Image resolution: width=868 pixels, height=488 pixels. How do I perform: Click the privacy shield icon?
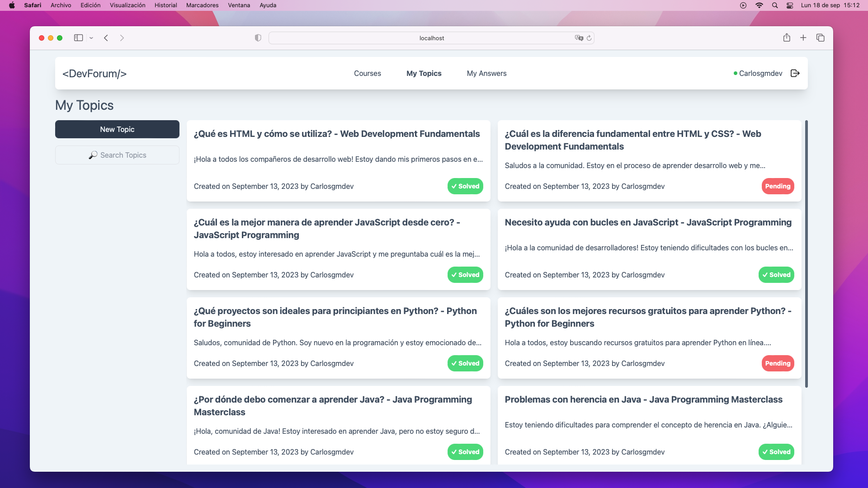coord(258,38)
